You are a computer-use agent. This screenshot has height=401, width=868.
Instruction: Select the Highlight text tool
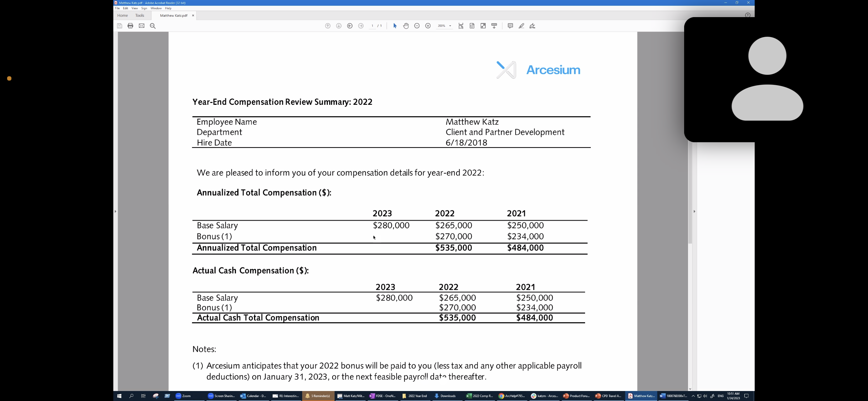[521, 26]
